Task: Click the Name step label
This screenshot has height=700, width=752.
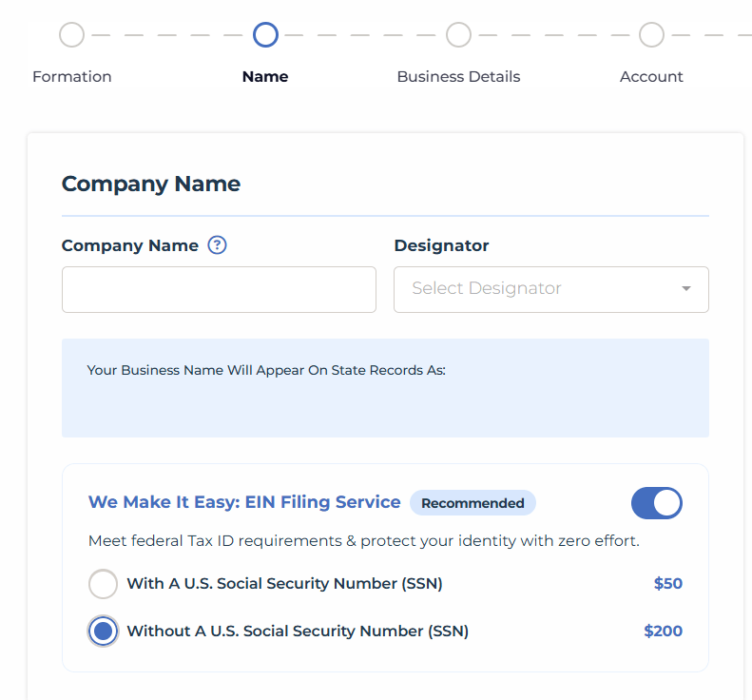Action: pos(265,76)
